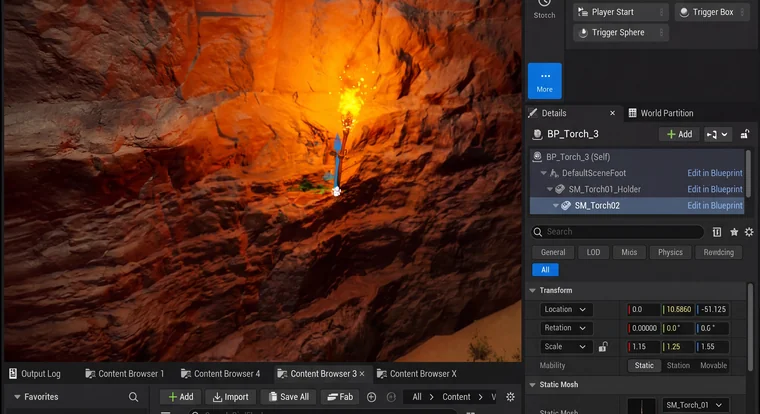Switch to Content Browser 4 tab
The width and height of the screenshot is (760, 414).
[221, 374]
